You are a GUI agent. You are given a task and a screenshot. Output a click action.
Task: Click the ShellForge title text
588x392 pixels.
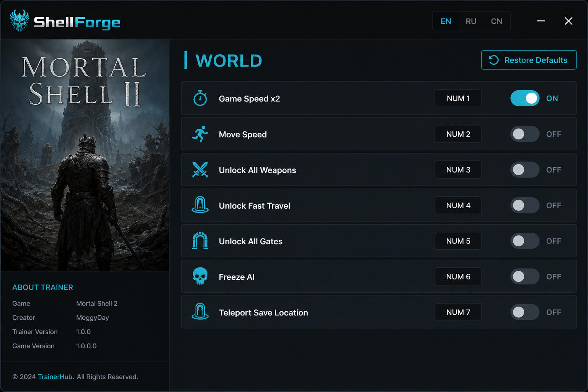(x=77, y=22)
